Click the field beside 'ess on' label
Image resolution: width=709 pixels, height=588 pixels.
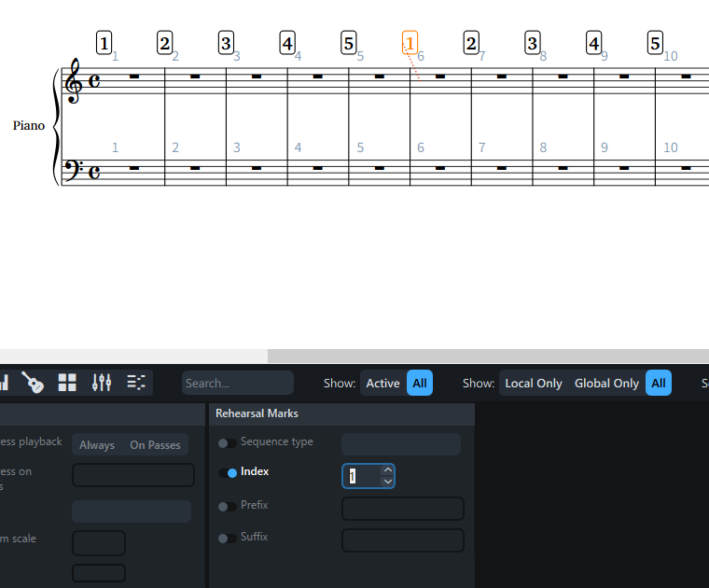133,475
